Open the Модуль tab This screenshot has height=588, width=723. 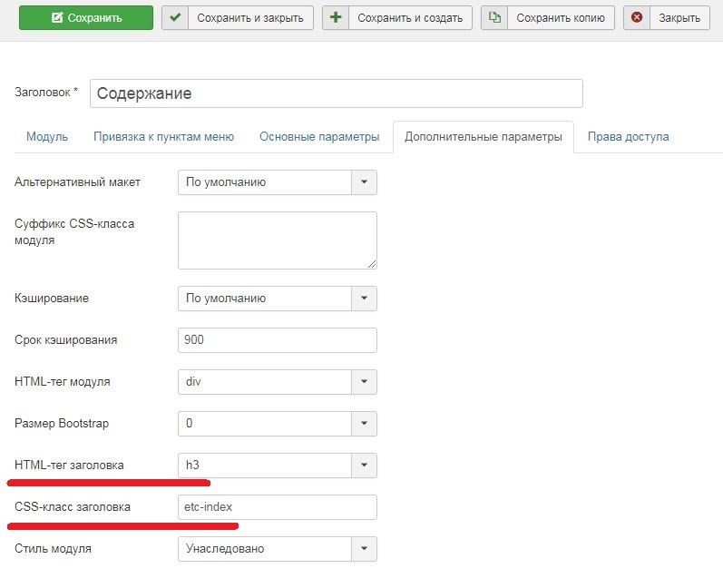(47, 137)
